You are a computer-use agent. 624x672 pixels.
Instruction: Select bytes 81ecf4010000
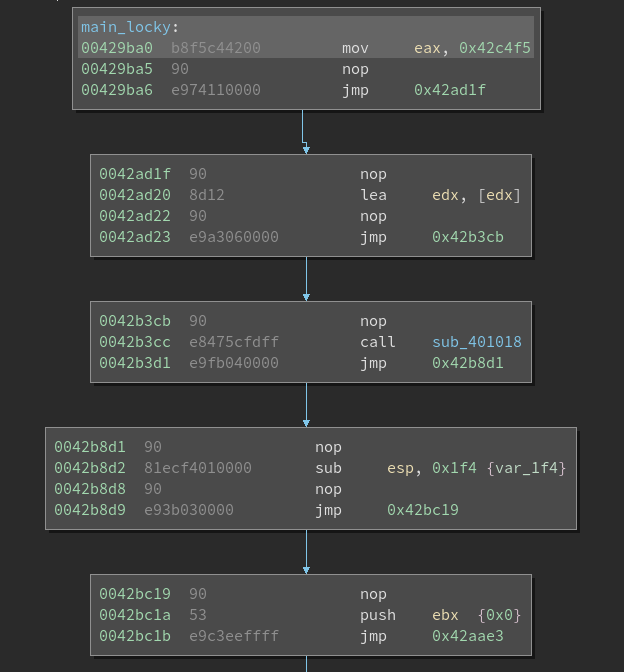click(198, 468)
